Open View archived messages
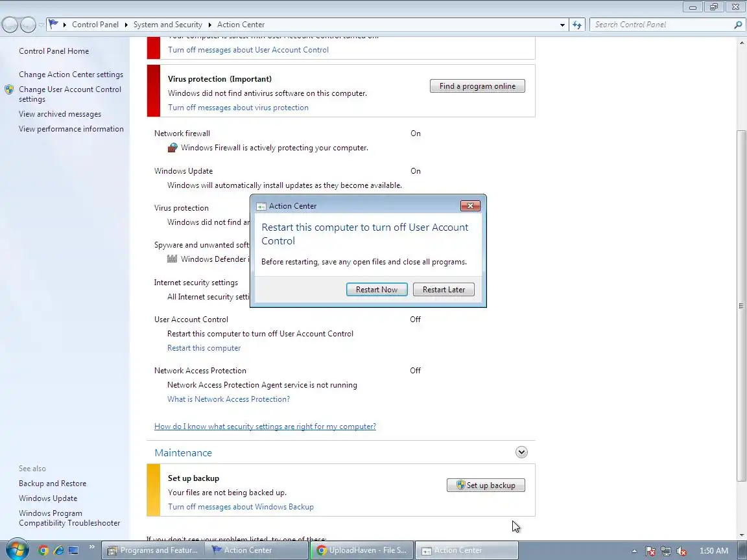747x560 pixels. click(x=60, y=114)
